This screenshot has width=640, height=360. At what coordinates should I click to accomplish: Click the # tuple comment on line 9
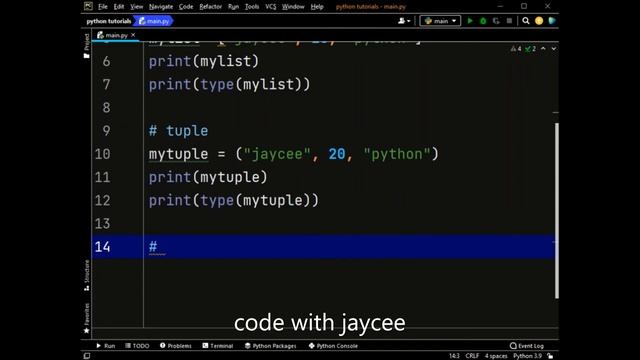pos(178,131)
